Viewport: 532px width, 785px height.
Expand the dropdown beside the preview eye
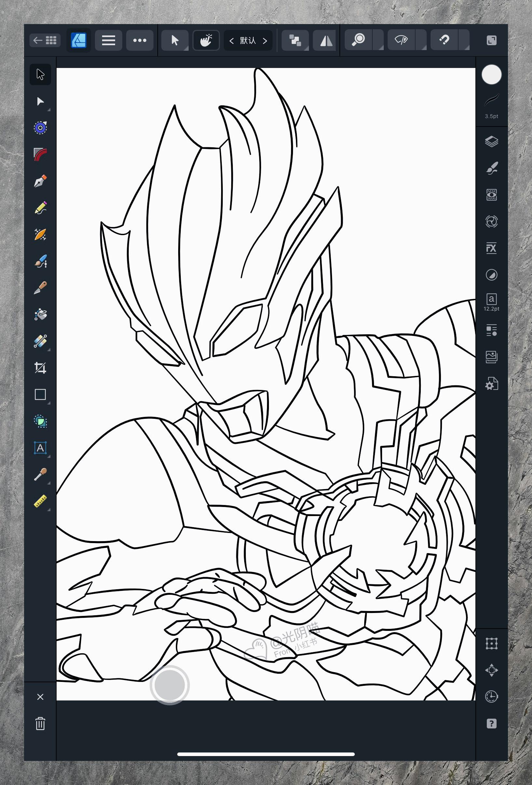(421, 41)
